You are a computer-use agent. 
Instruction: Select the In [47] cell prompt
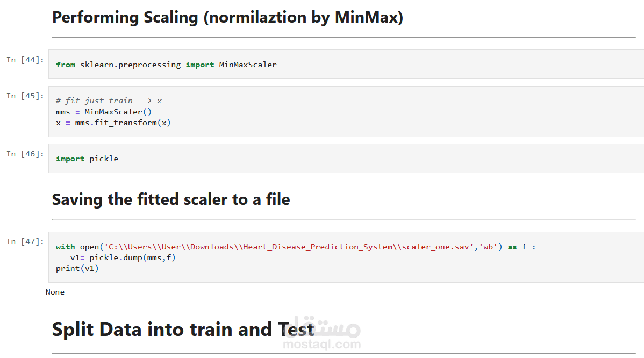coord(25,242)
